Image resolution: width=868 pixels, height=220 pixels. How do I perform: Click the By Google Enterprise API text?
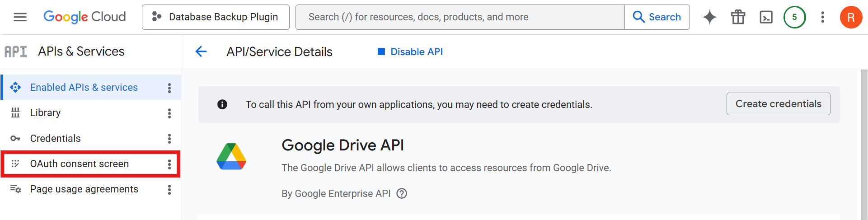tap(336, 193)
